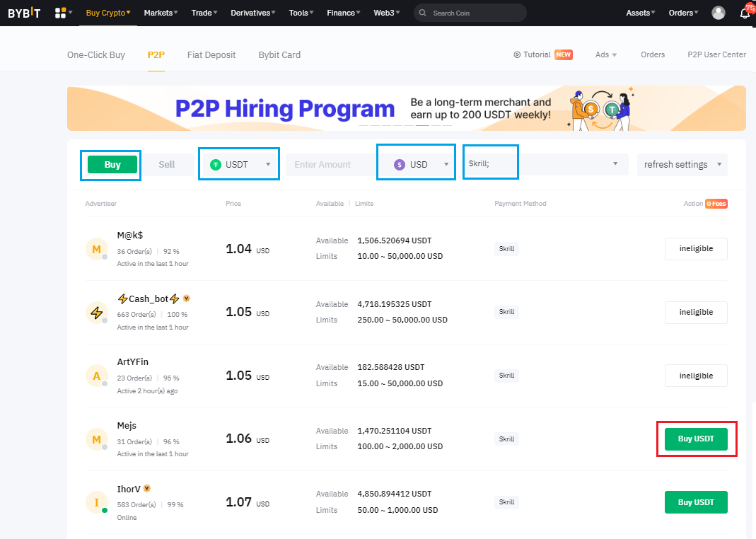Screen dimensions: 756x539
Task: Click the search magnifier icon
Action: pyautogui.click(x=423, y=13)
